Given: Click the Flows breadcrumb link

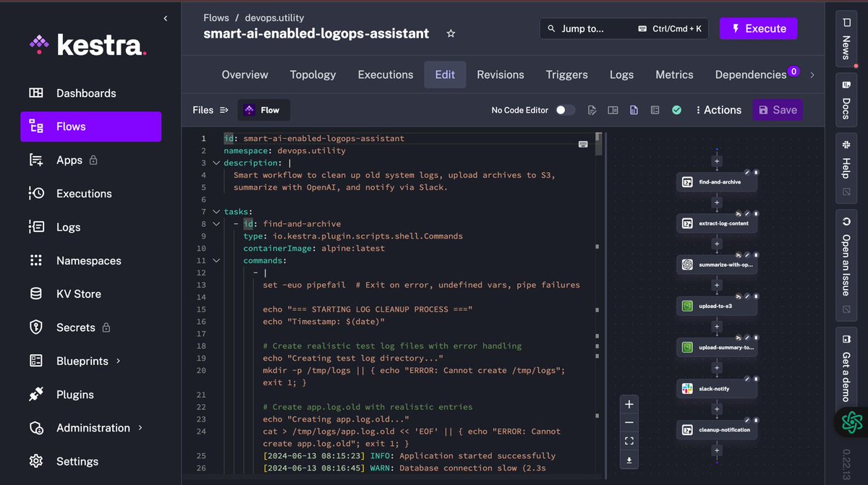Looking at the screenshot, I should (216, 18).
